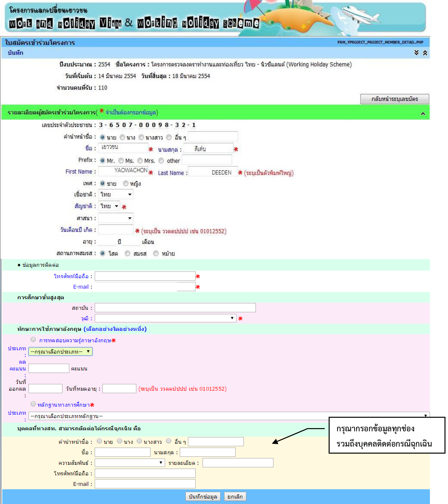Open the ความสัมพันธ์ relationship dropdown

(130, 463)
